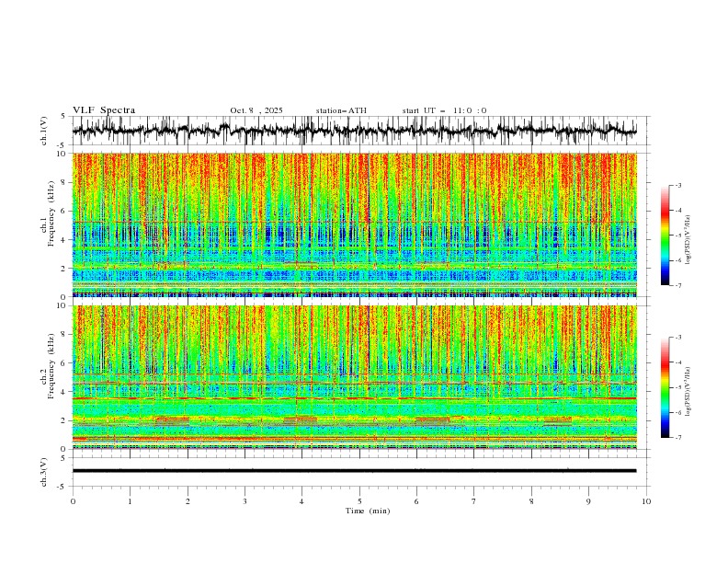Click the 'Time (min)' axis label
This screenshot has width=728, height=563.
(368, 511)
